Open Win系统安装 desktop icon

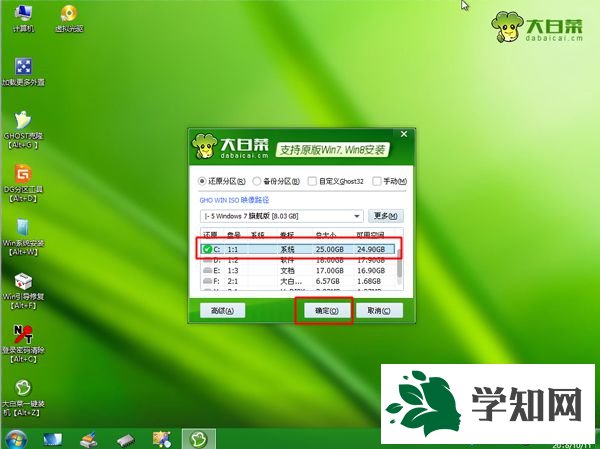[x=23, y=237]
